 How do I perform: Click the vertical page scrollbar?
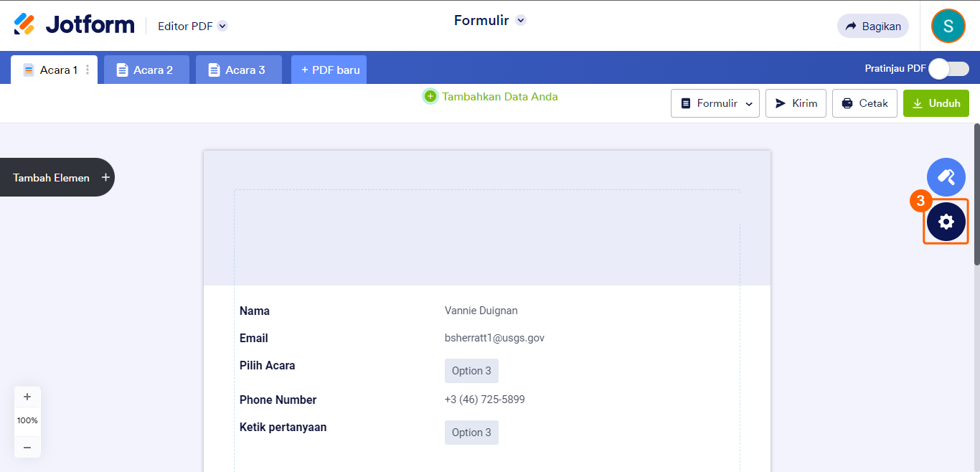point(976,194)
